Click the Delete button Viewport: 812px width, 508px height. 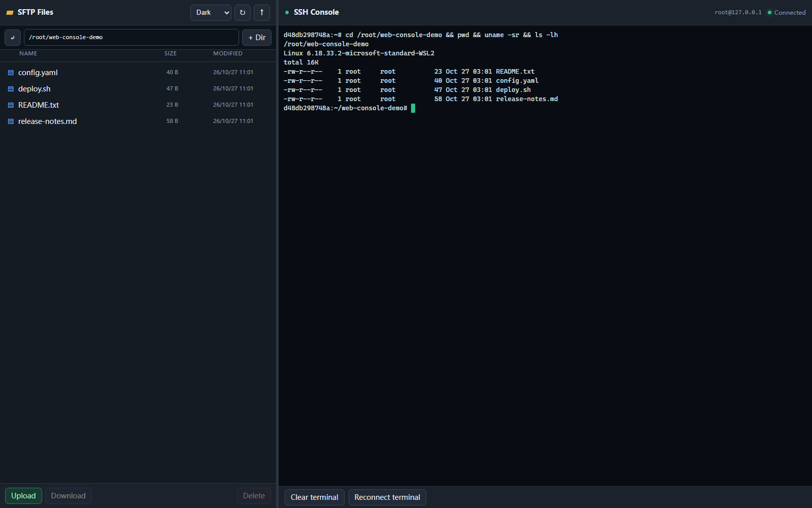click(x=254, y=496)
